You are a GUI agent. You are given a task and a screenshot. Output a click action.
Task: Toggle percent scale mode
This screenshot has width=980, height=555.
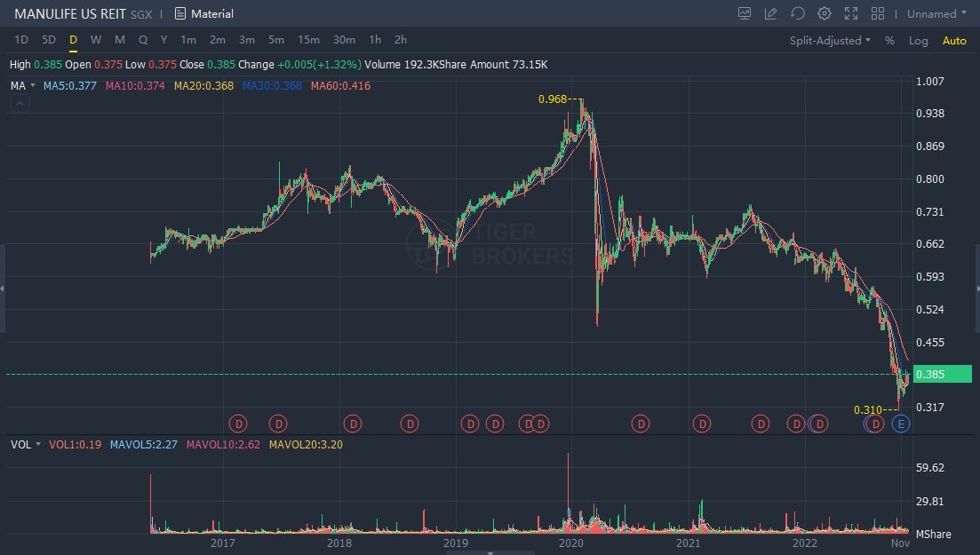[x=889, y=41]
